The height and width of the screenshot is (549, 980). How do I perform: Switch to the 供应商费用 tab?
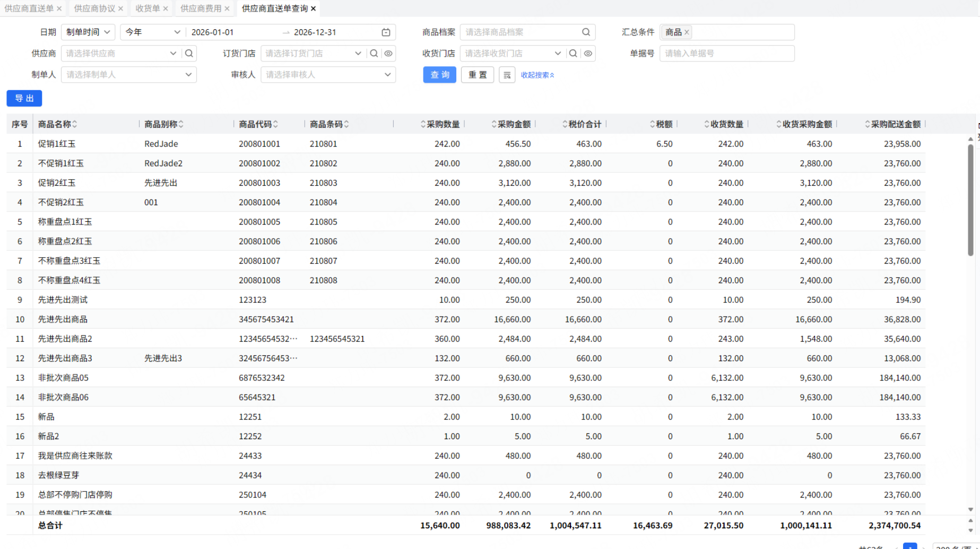pyautogui.click(x=201, y=8)
